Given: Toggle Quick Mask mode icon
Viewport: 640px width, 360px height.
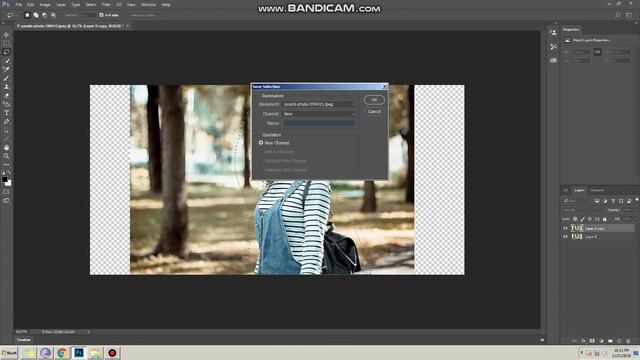Looking at the screenshot, I should 6,192.
